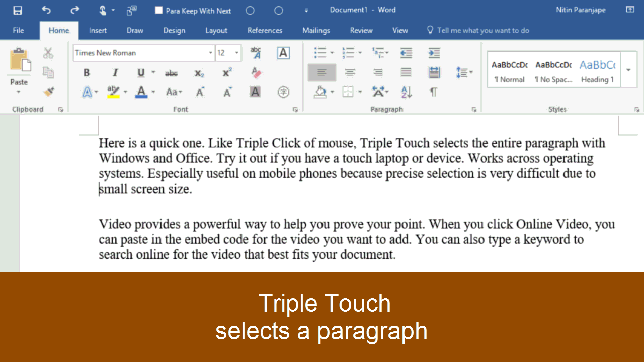The width and height of the screenshot is (644, 362).
Task: Enable the Para Keep With Next checkbox
Action: 159,10
